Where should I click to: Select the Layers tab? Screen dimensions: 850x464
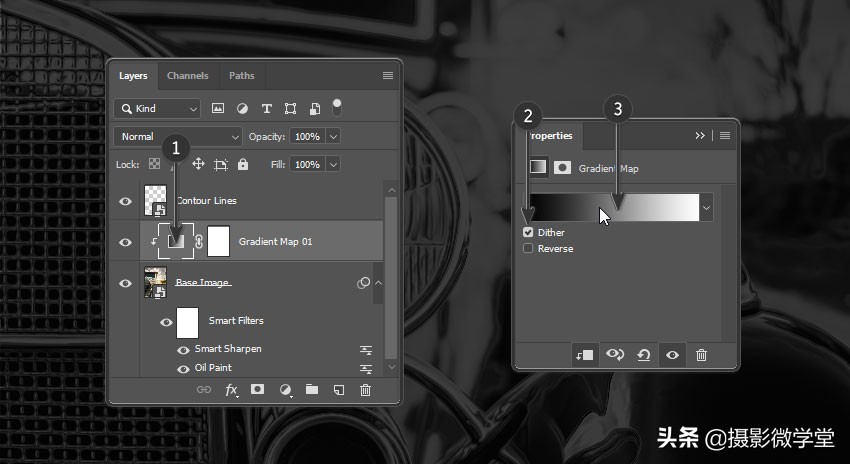(133, 76)
